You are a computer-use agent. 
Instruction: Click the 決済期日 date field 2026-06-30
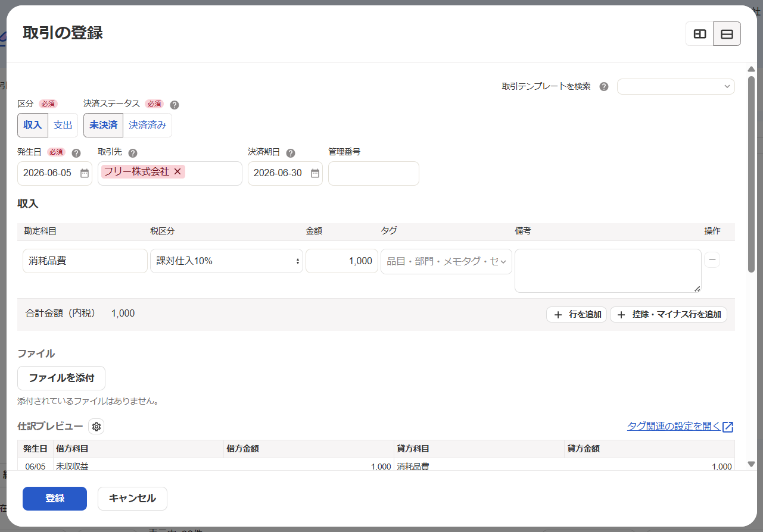point(285,173)
